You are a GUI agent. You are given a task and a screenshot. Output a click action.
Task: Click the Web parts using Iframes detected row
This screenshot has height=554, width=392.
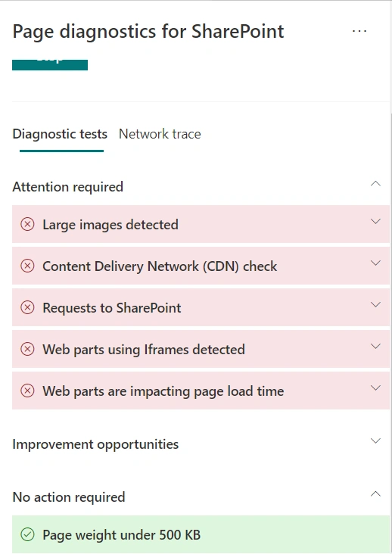(201, 349)
